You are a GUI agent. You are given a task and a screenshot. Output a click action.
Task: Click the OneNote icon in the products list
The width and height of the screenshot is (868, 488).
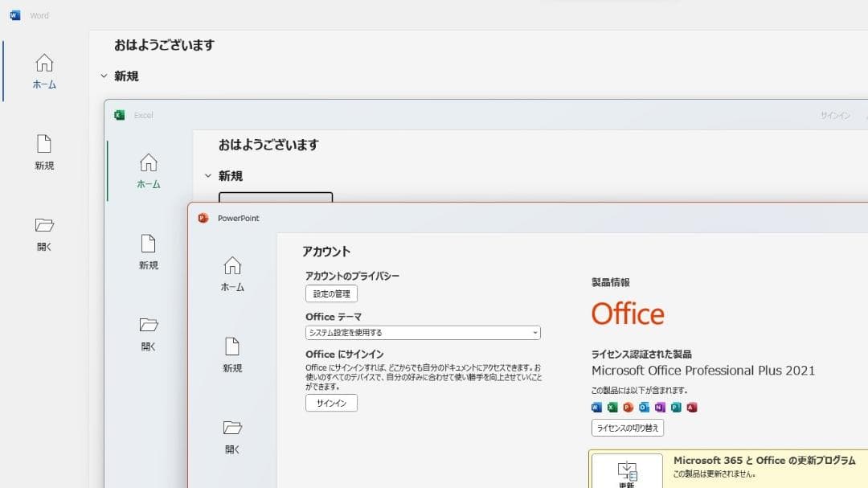(x=659, y=407)
